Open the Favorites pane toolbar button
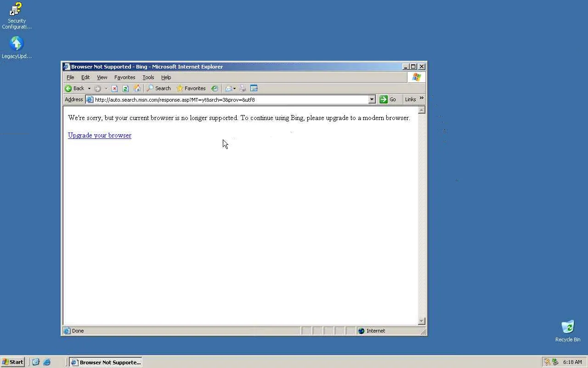The image size is (588, 368). coord(191,88)
